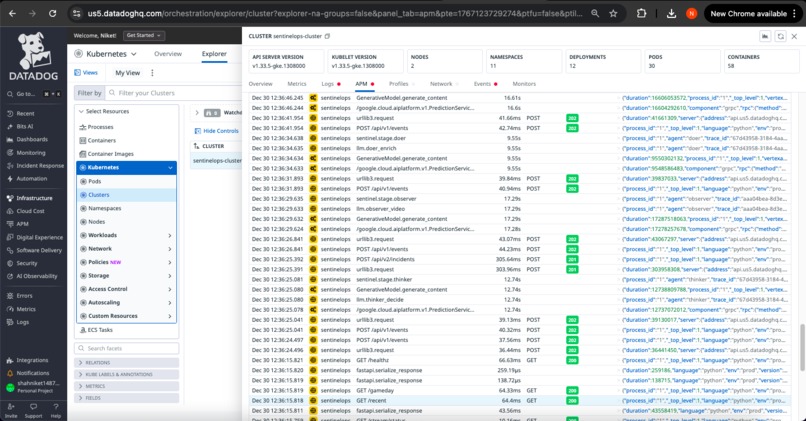This screenshot has height=421, width=806.
Task: Switch to the Logs tab in cluster panel
Action: tap(328, 84)
